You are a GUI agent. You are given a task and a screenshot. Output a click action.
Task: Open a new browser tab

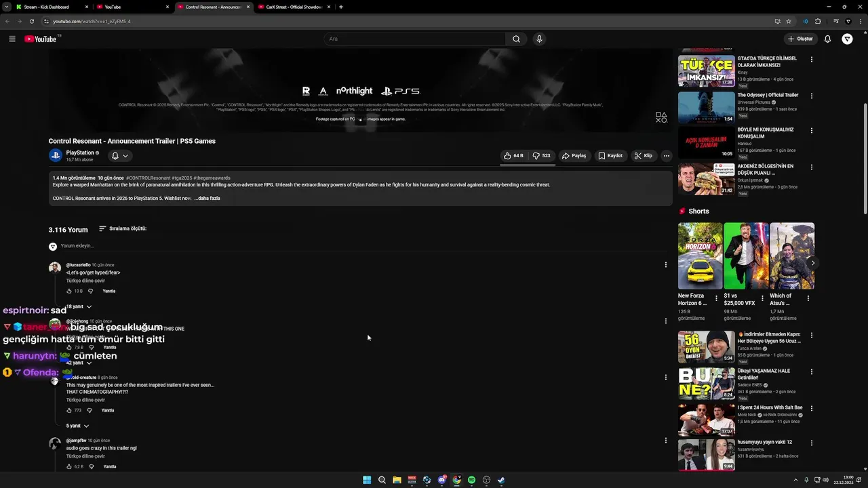pos(340,7)
